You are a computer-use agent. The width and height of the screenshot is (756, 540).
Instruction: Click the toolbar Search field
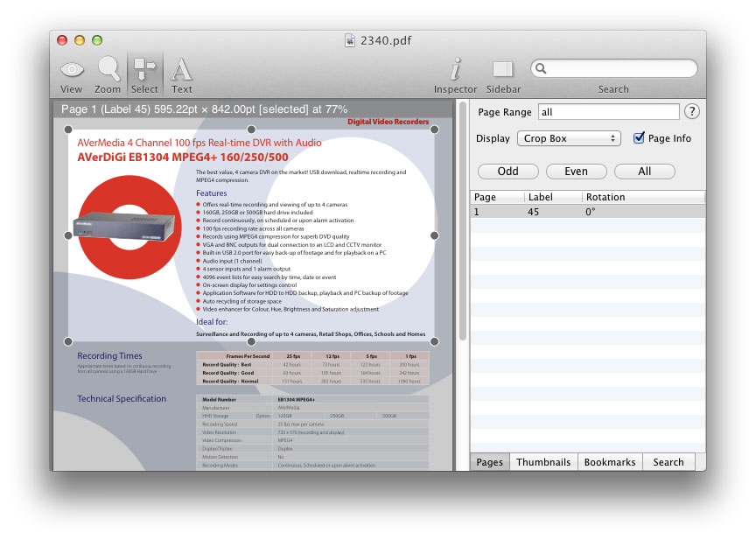tap(613, 68)
